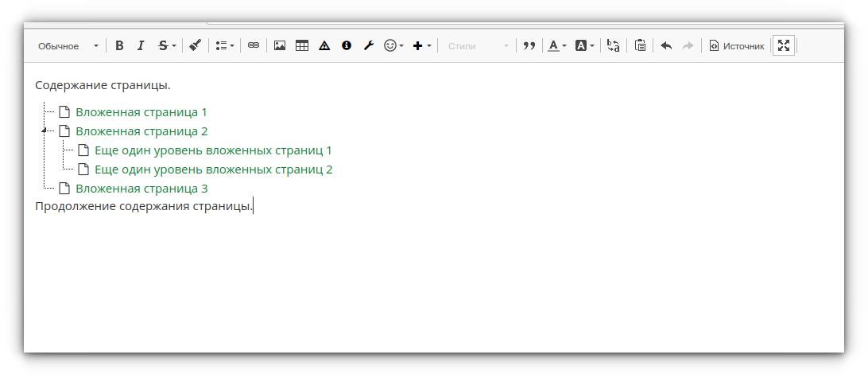This screenshot has height=378, width=868.
Task: Open the strikethrough options arrow
Action: point(174,46)
